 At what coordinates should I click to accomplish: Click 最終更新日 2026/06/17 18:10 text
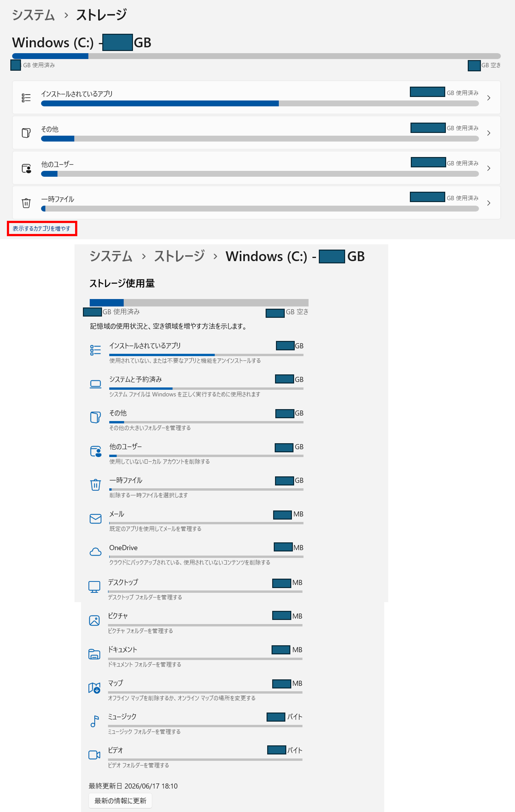coord(133,786)
